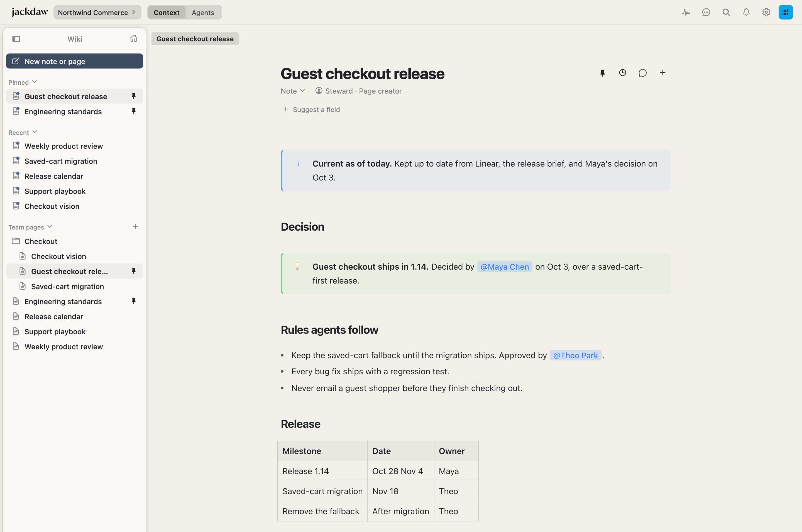Toggle pin icon in page header
802x532 pixels.
(x=603, y=73)
